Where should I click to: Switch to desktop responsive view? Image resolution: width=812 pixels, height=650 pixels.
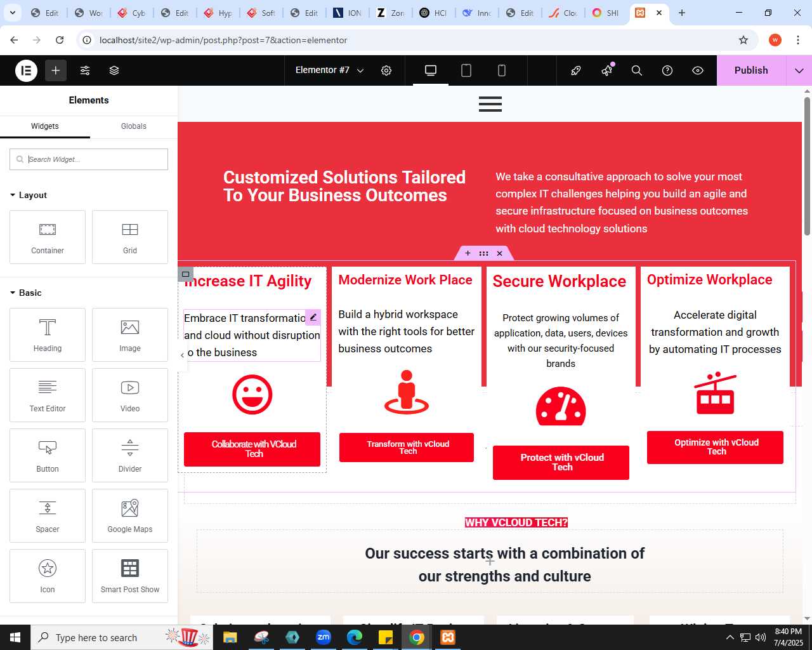pyautogui.click(x=431, y=70)
